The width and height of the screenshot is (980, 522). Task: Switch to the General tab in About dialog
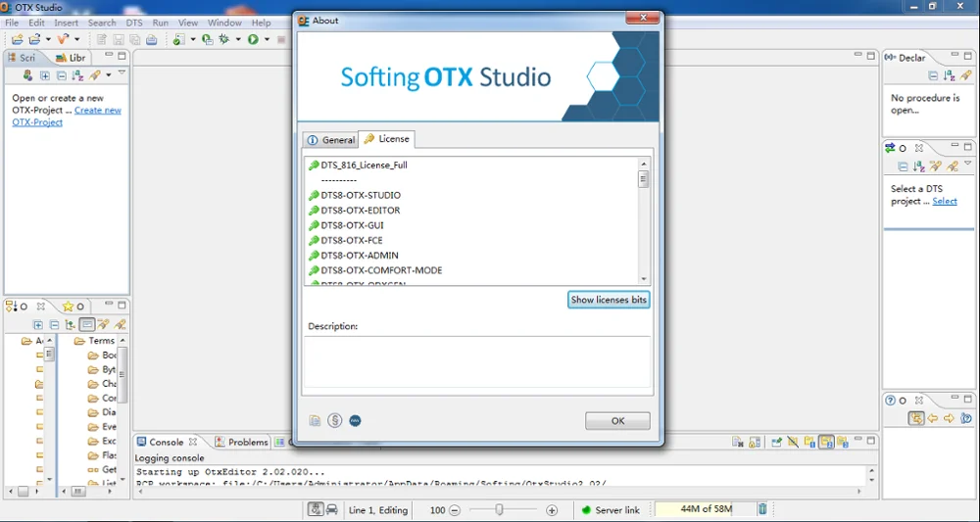coord(330,140)
